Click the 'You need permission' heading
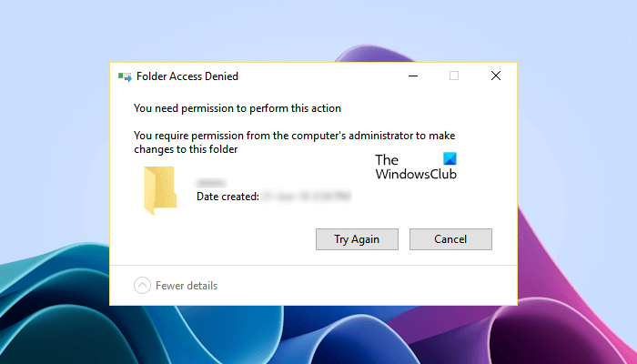637x364 pixels. [237, 108]
